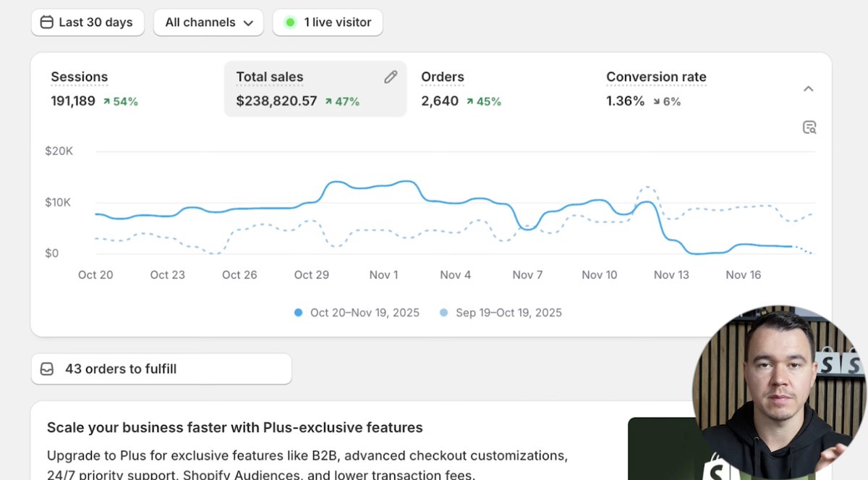This screenshot has width=868, height=480.
Task: Click the Sessions dotted-underline label for its definition
Action: tap(79, 77)
